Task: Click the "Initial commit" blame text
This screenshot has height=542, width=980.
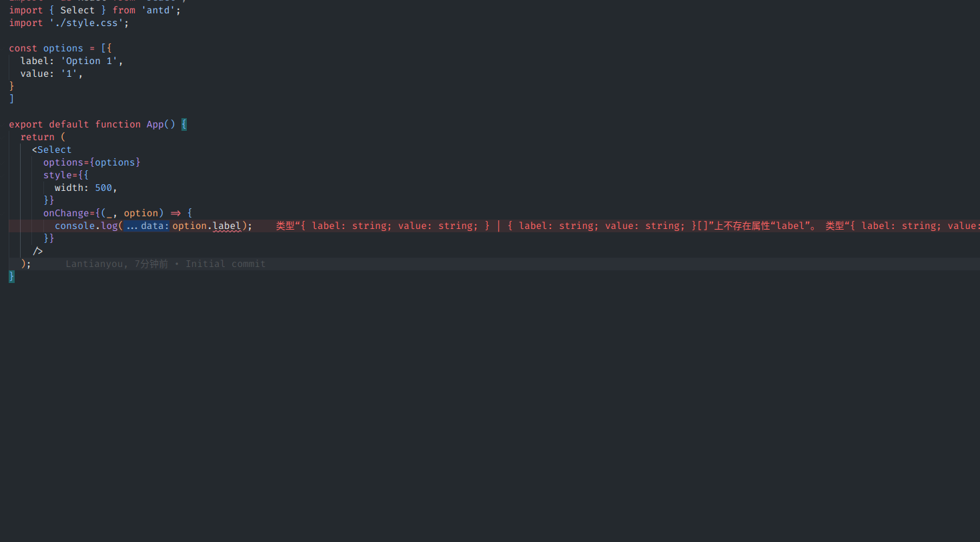Action: click(x=225, y=263)
